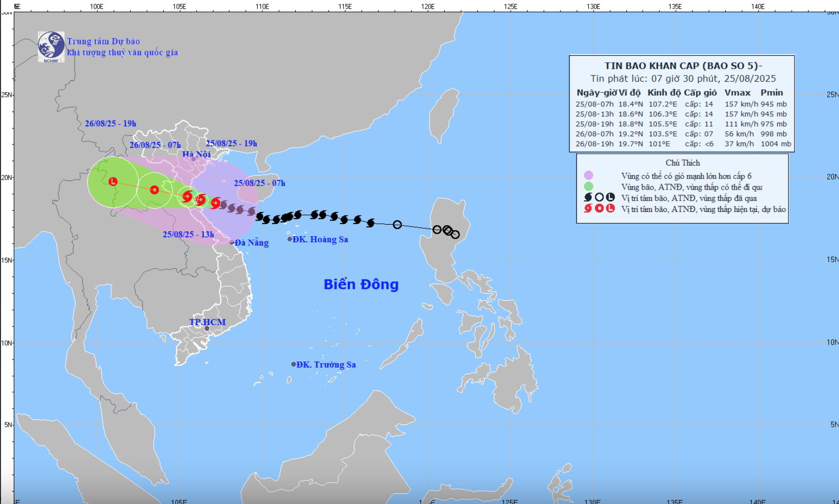Screen dimensions: 839x504
Task: Click the '19.7°N' latitude cell
Action: (631, 144)
